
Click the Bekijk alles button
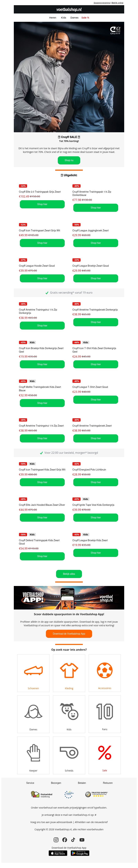point(69,574)
